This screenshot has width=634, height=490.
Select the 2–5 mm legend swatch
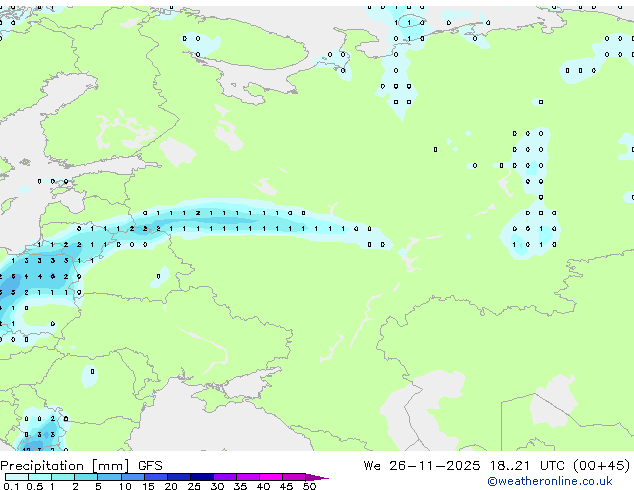(x=86, y=477)
